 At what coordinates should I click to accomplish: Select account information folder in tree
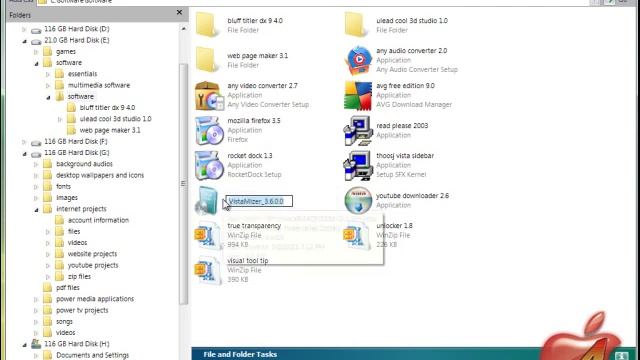coord(98,220)
